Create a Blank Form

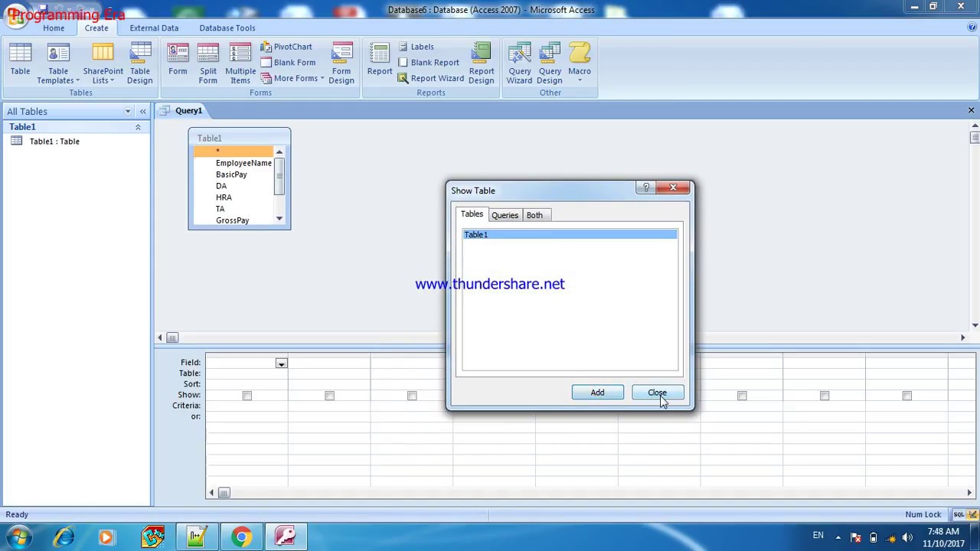[288, 63]
